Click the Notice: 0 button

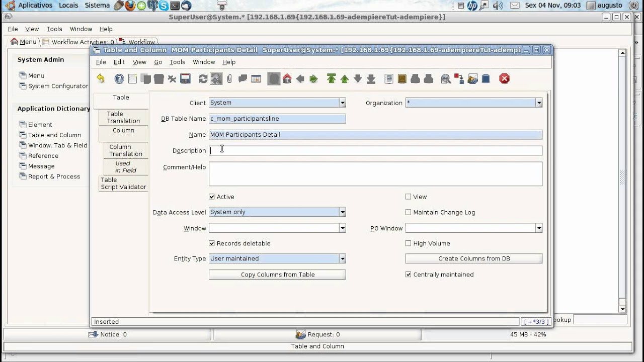107,334
